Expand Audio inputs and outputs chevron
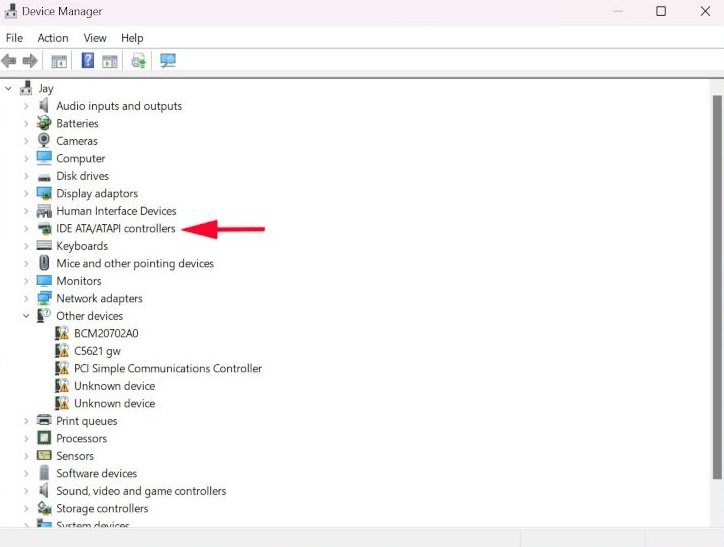This screenshot has width=724, height=547. [26, 106]
